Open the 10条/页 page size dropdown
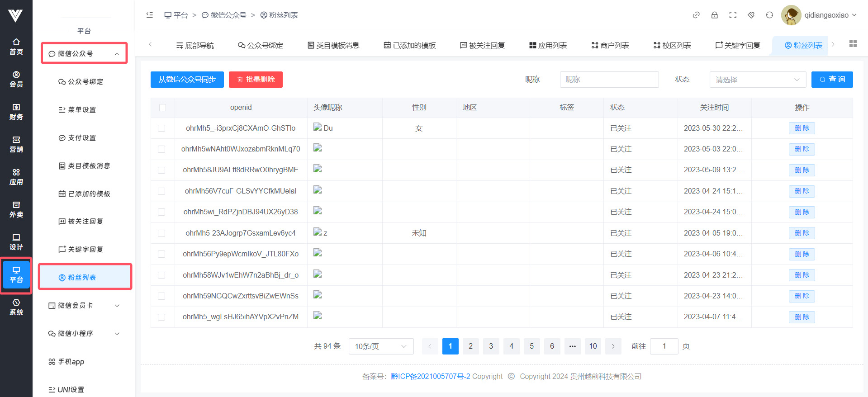Viewport: 868px width, 397px height. pyautogui.click(x=380, y=346)
